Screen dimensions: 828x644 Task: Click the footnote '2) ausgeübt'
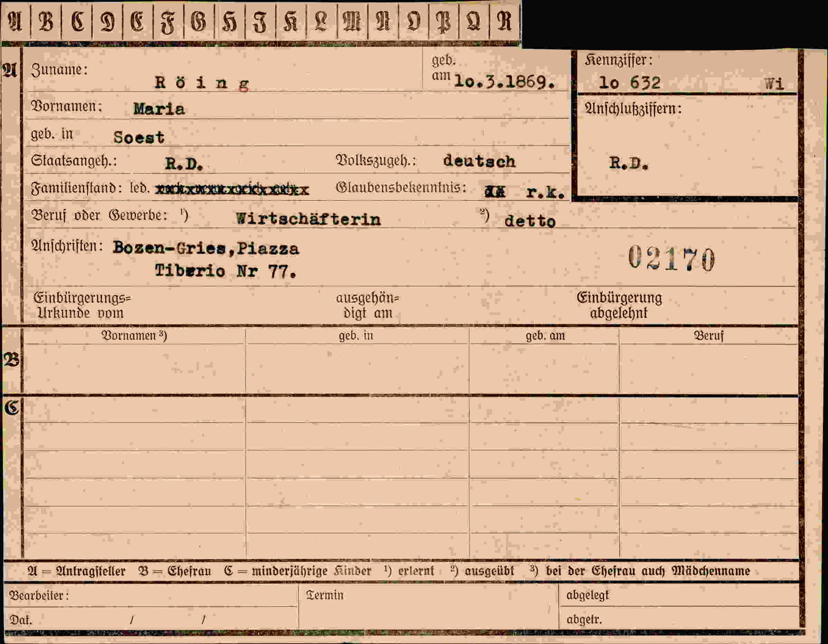pos(482,570)
